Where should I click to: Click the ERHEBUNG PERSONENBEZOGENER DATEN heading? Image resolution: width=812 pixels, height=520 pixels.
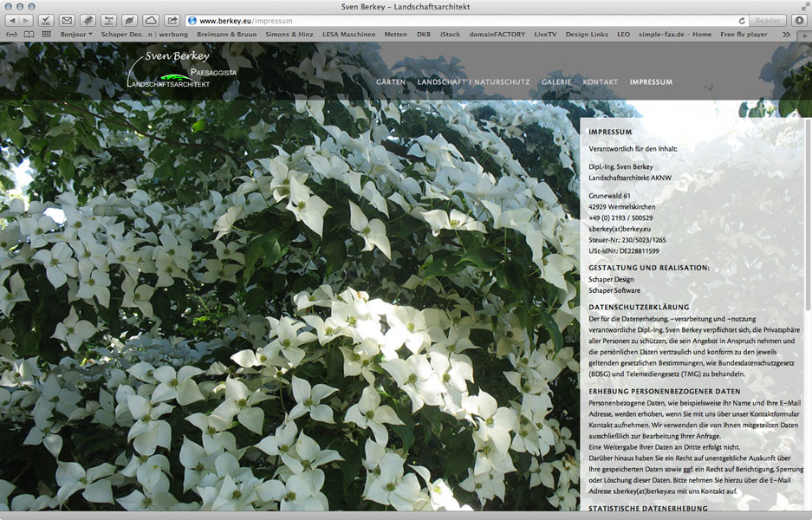[x=665, y=391]
